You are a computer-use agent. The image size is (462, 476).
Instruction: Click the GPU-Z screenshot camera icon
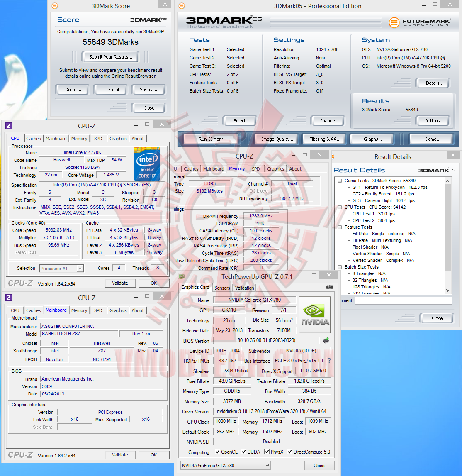(x=329, y=287)
